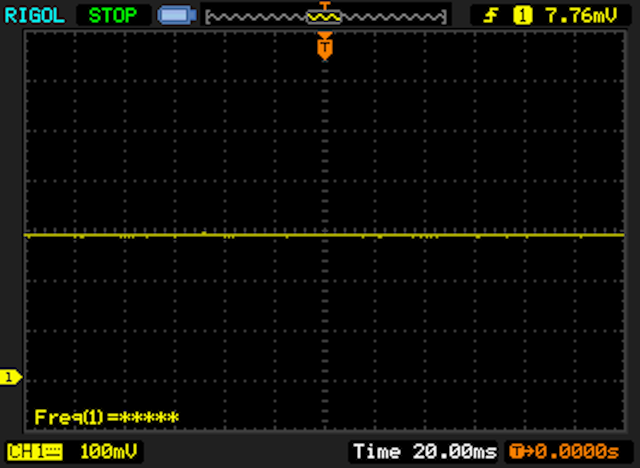Click the trigger offset 0.0000s readout

564,452
